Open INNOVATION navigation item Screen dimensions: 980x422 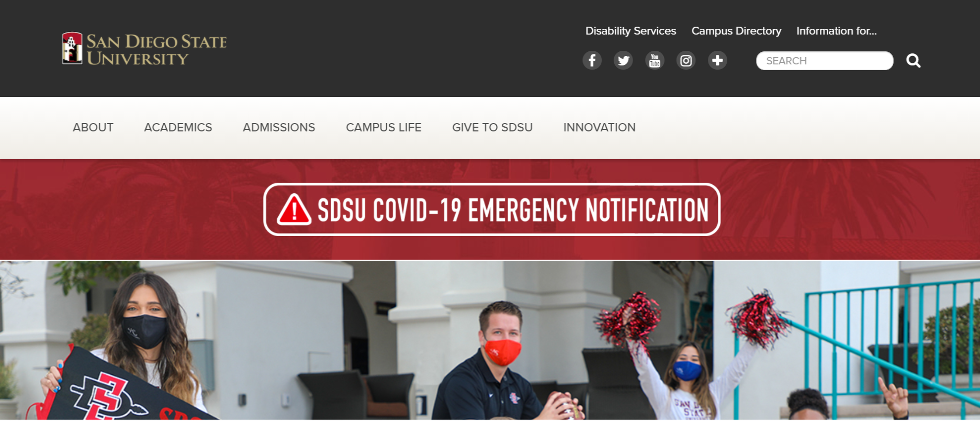[x=599, y=127]
